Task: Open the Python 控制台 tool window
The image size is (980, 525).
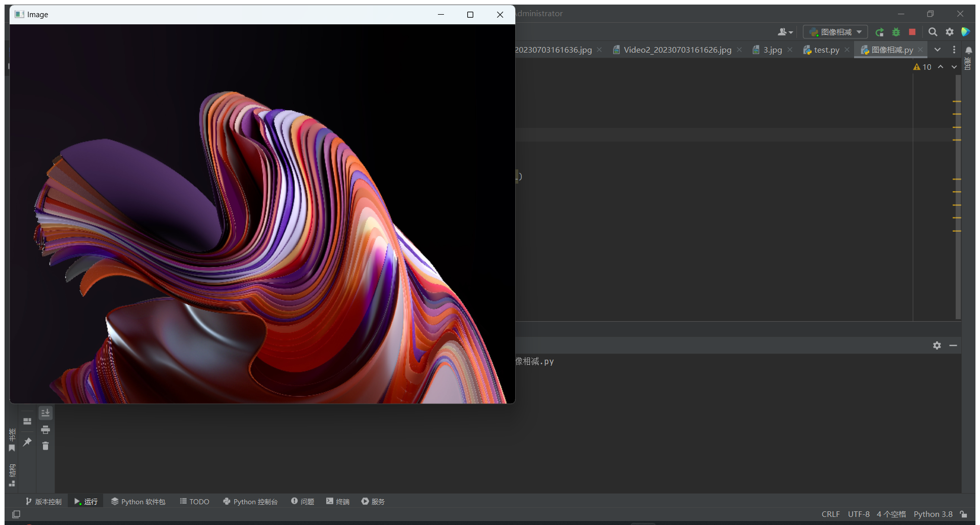Action: tap(250, 502)
